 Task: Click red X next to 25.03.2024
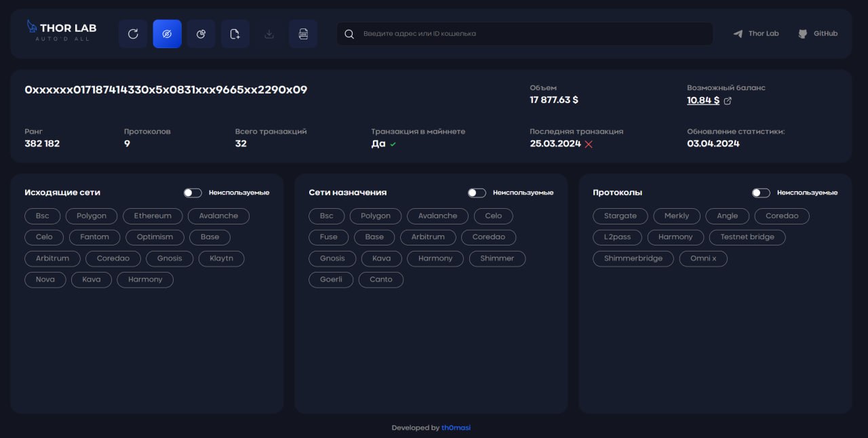click(589, 144)
